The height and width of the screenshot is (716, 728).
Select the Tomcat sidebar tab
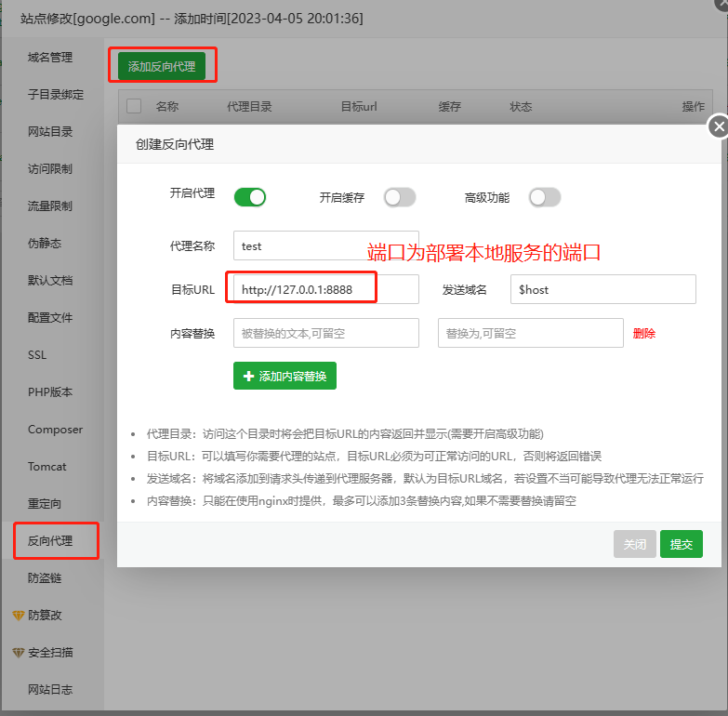[47, 467]
